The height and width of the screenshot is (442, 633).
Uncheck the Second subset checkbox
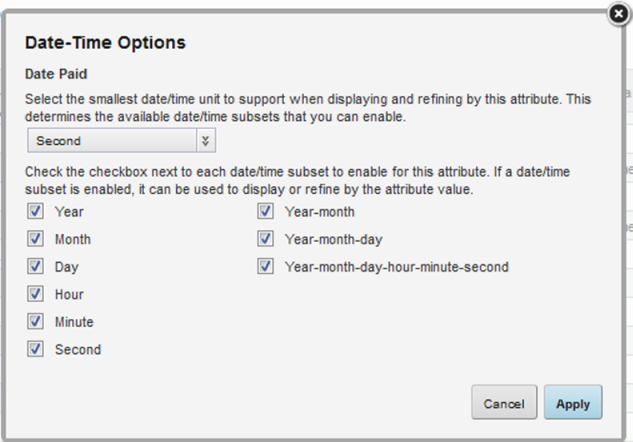[35, 349]
